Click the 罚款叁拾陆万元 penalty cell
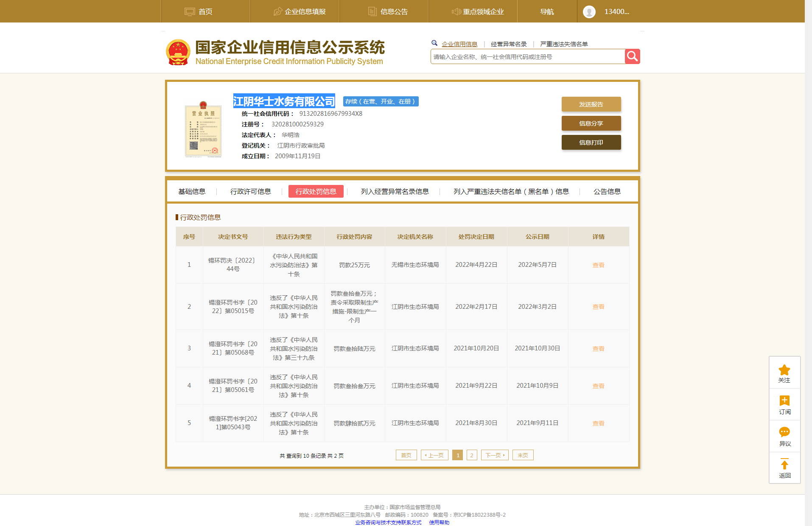 354,349
